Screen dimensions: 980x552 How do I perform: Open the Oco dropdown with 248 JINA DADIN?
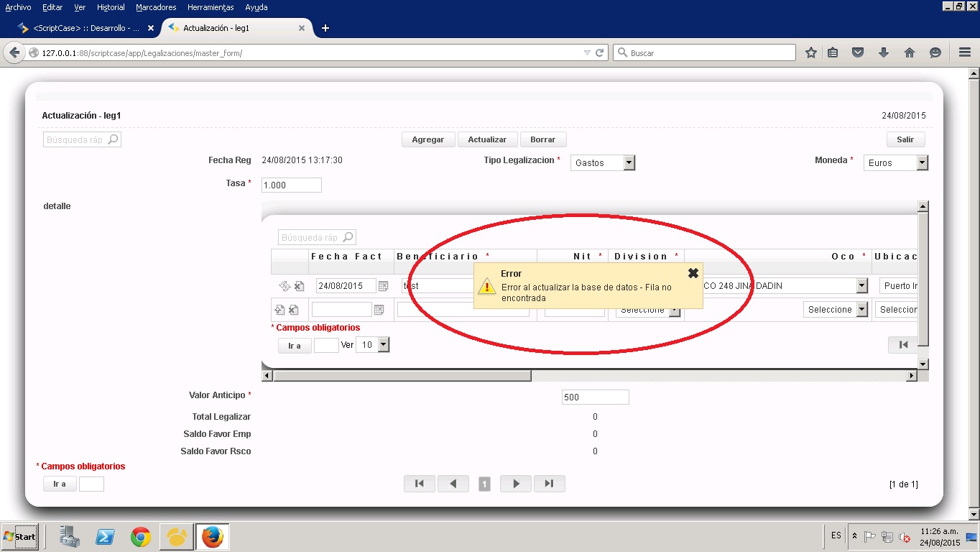[x=862, y=286]
